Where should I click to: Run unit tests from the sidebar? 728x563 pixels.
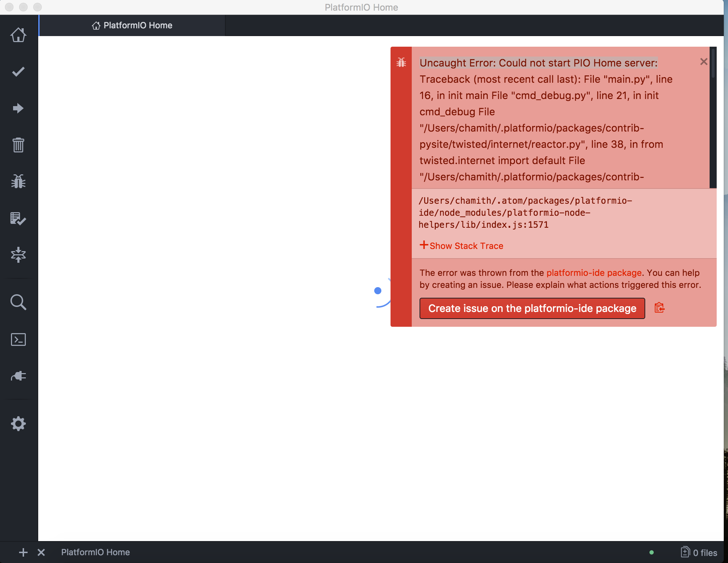[18, 219]
